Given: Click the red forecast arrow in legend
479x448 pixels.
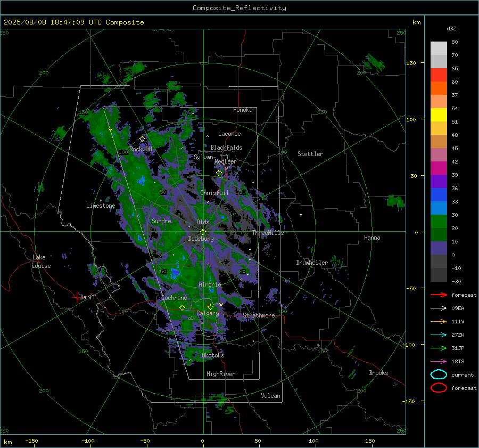Looking at the screenshot, I should [x=439, y=295].
